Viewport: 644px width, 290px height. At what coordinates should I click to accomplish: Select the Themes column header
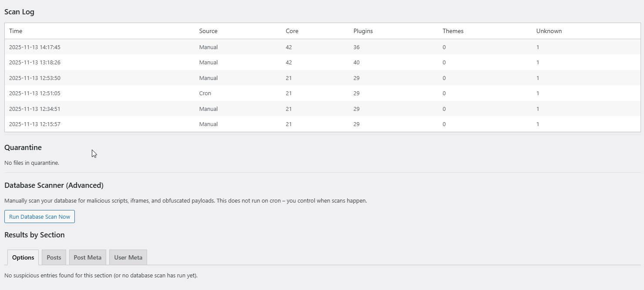(453, 31)
